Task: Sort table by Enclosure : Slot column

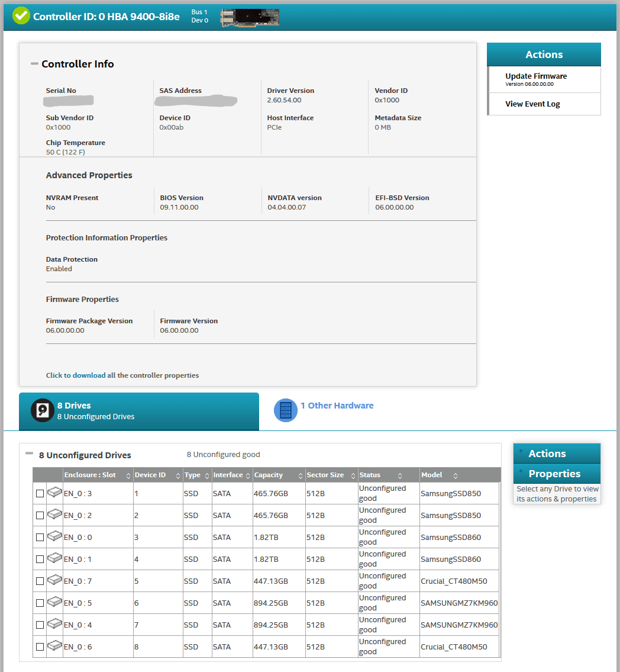Action: [x=128, y=475]
